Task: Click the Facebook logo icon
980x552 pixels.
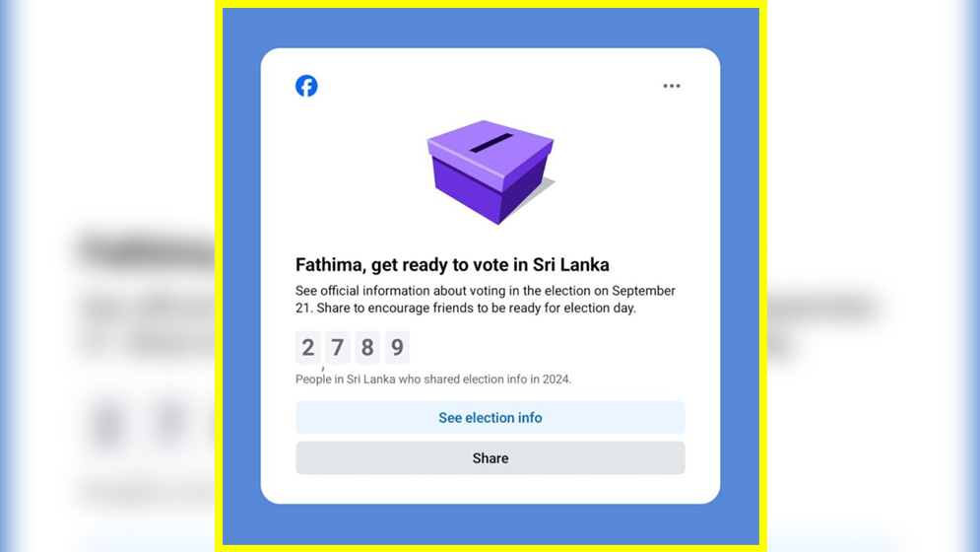Action: click(306, 86)
